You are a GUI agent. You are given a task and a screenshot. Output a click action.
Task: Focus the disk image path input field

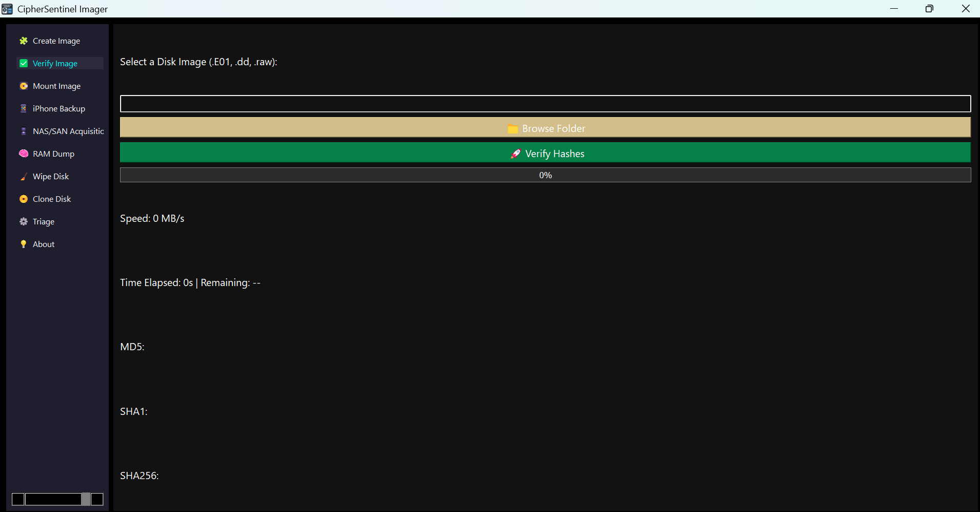[x=545, y=104]
